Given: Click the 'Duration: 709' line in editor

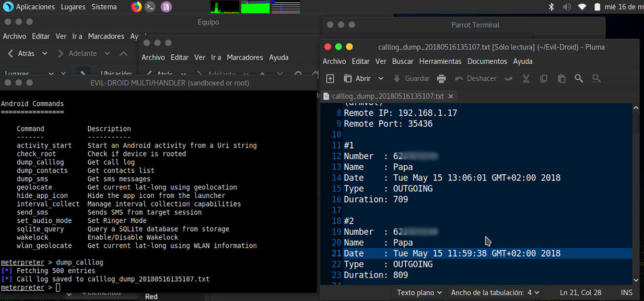Looking at the screenshot, I should point(376,199).
